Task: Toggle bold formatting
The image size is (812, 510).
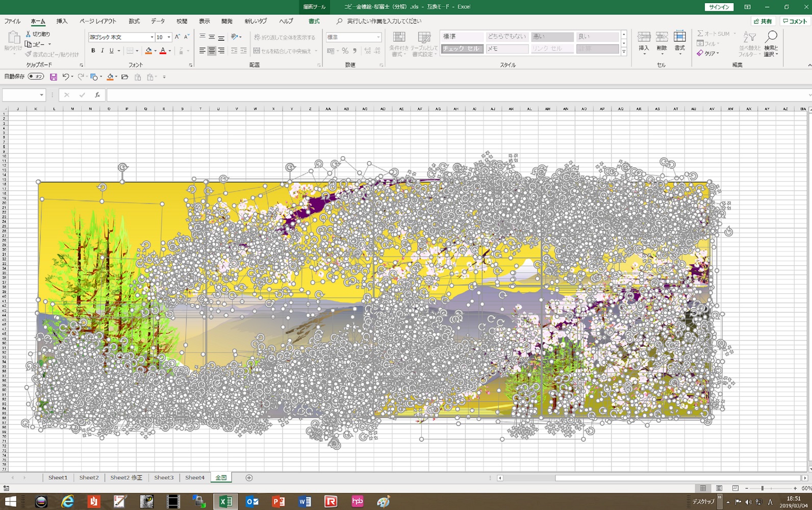Action: coord(93,50)
